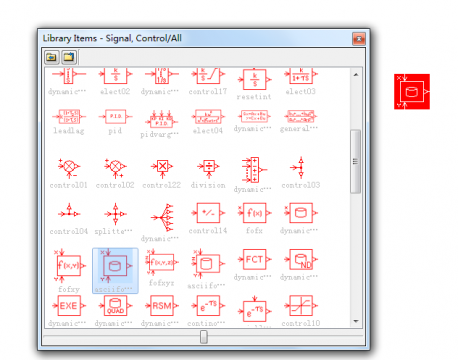Click the fofxy two-input function block
The width and height of the screenshot is (458, 360).
pos(69,265)
